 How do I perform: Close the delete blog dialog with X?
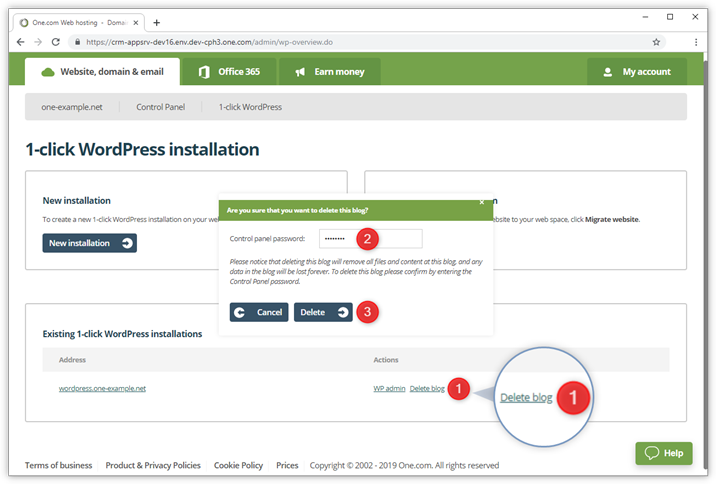pos(482,202)
